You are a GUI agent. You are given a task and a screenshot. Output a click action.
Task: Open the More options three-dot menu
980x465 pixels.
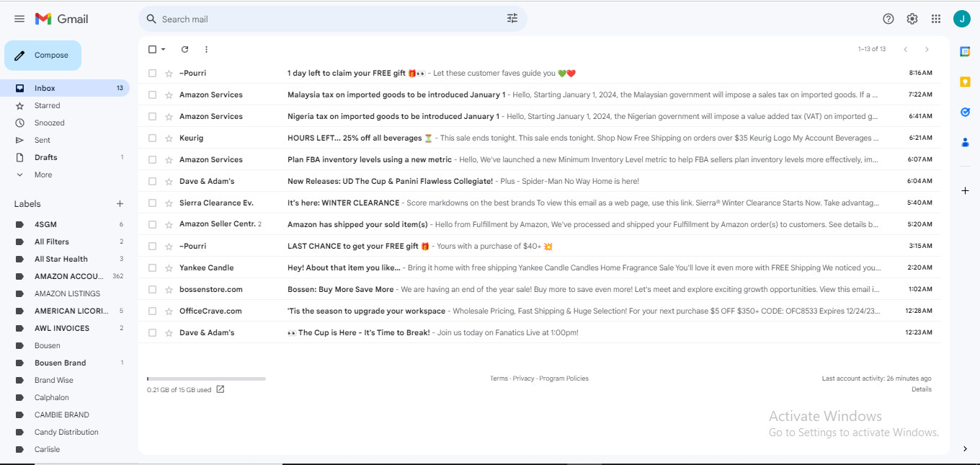point(206,49)
